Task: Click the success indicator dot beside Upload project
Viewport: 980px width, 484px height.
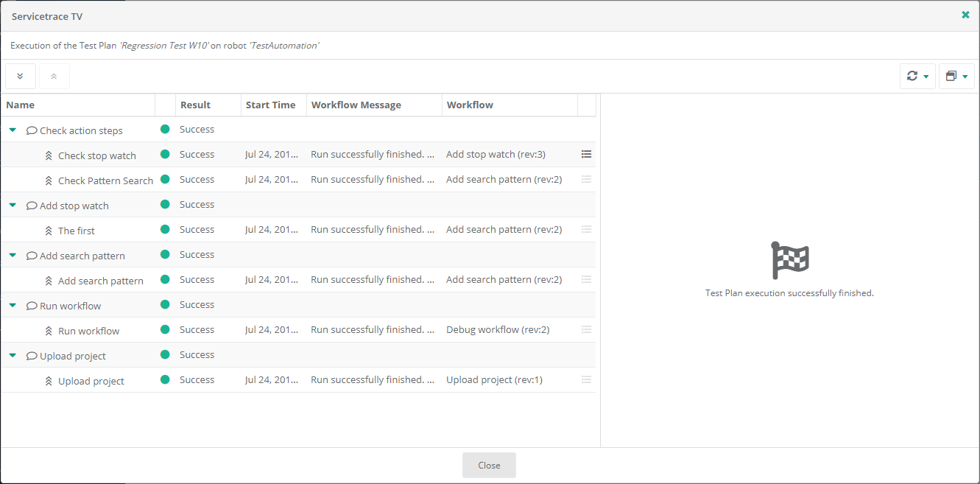Action: [x=165, y=354]
